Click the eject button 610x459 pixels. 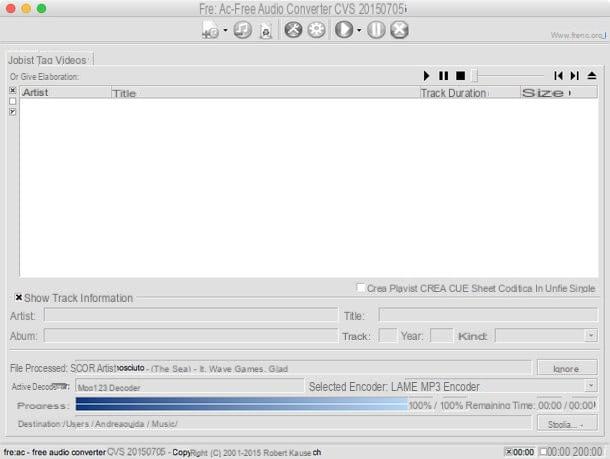click(x=592, y=75)
